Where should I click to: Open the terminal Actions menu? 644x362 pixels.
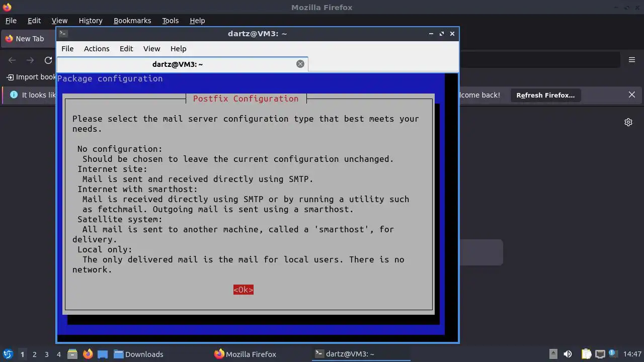coord(97,49)
